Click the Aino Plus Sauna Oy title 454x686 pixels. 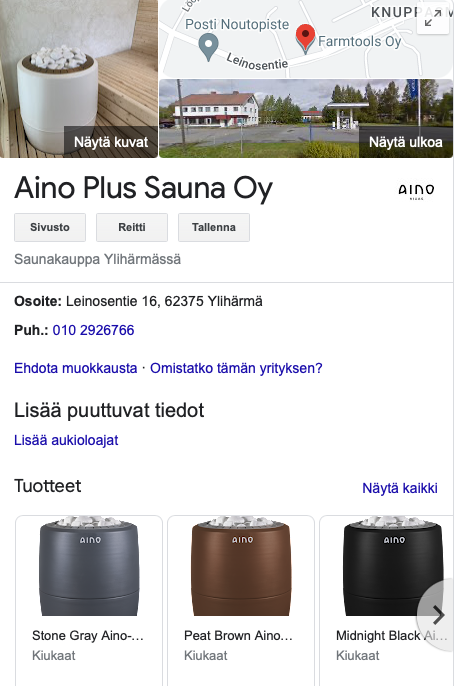[143, 189]
